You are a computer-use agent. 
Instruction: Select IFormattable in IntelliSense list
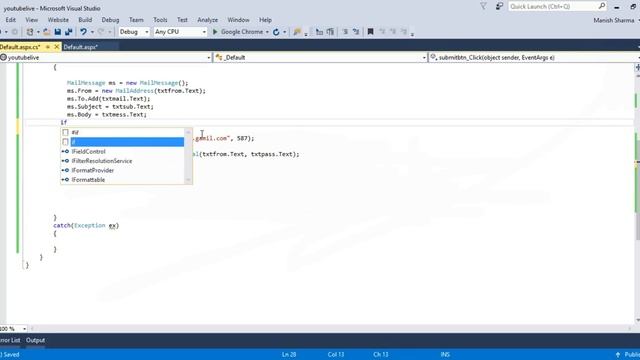(122, 180)
